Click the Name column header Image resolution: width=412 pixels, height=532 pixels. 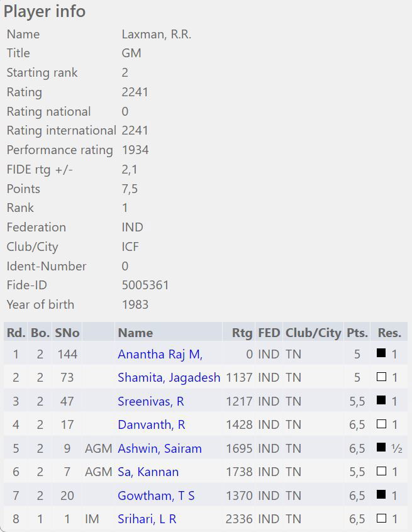click(135, 333)
